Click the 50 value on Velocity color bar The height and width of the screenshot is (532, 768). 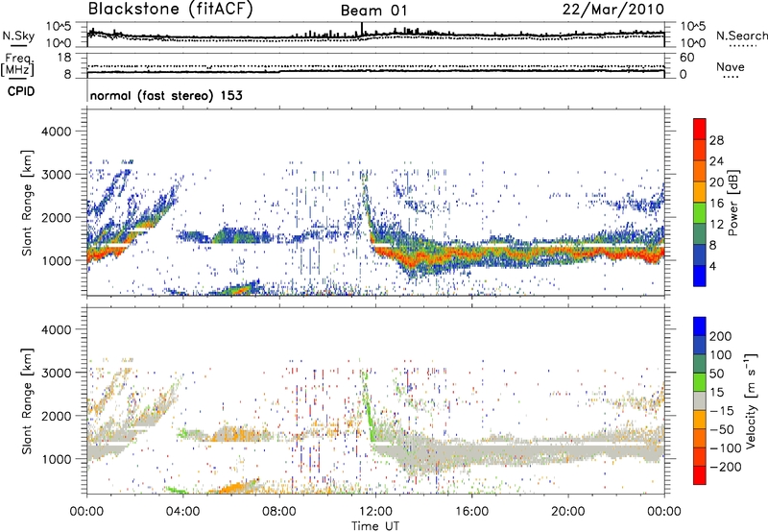tap(716, 374)
